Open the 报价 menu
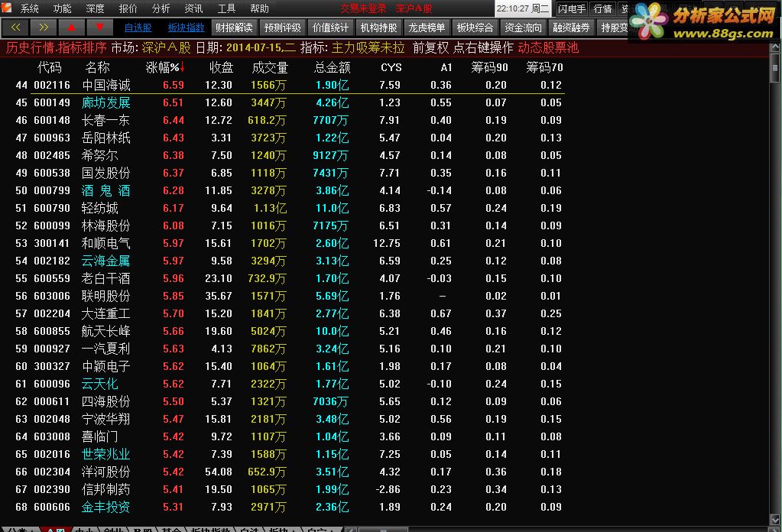Image resolution: width=782 pixels, height=532 pixels. pos(128,8)
